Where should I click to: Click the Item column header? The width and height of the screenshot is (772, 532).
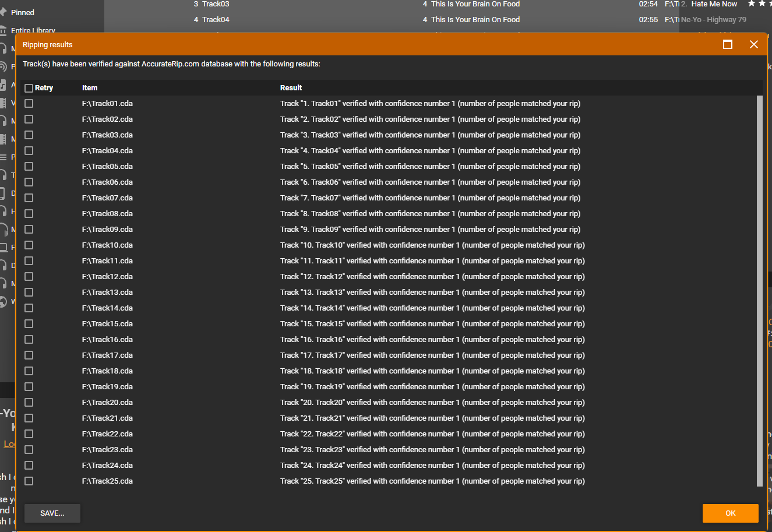[90, 88]
